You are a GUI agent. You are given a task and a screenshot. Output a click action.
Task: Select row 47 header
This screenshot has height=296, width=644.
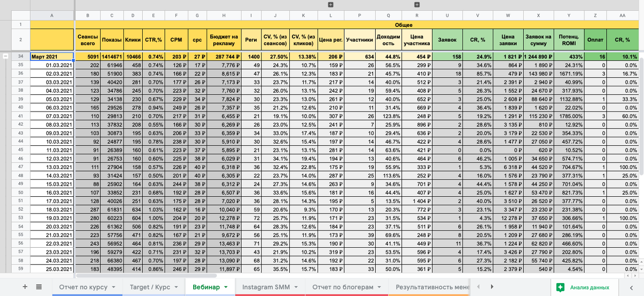pyautogui.click(x=20, y=167)
